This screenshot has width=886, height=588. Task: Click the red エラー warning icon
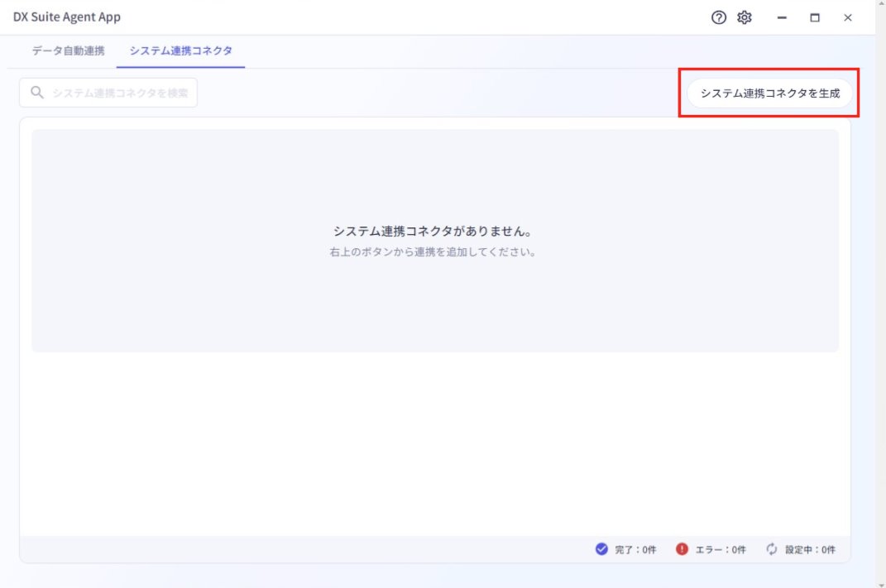point(682,549)
